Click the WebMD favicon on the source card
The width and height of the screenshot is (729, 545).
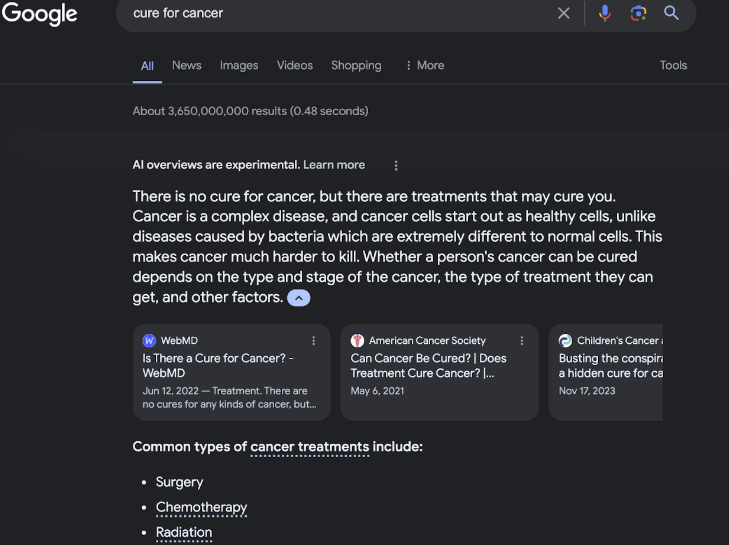[x=149, y=340]
